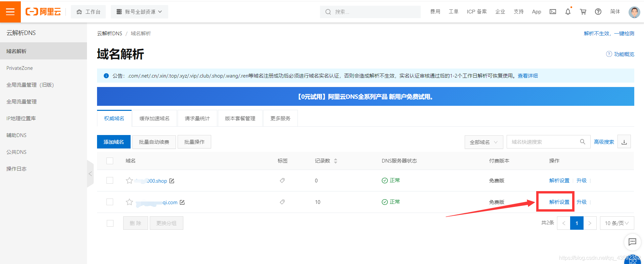Star the .shop domain as favorite
This screenshot has width=644, height=264.
tap(129, 180)
